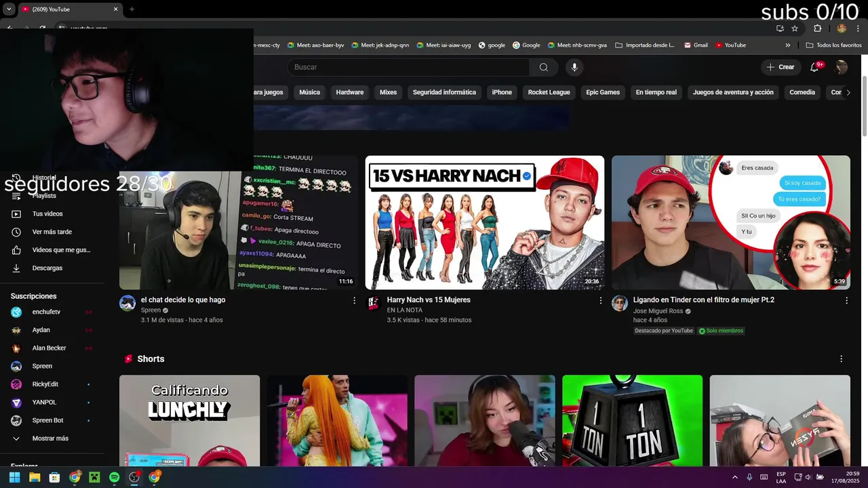Image resolution: width=868 pixels, height=488 pixels.
Task: Open tab search dropdown
Action: pos(9,9)
